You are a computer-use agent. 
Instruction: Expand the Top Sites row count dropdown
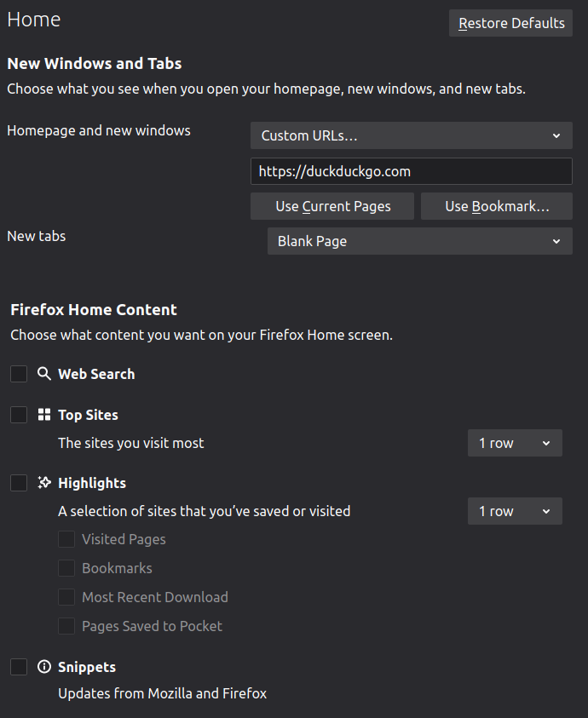click(515, 443)
